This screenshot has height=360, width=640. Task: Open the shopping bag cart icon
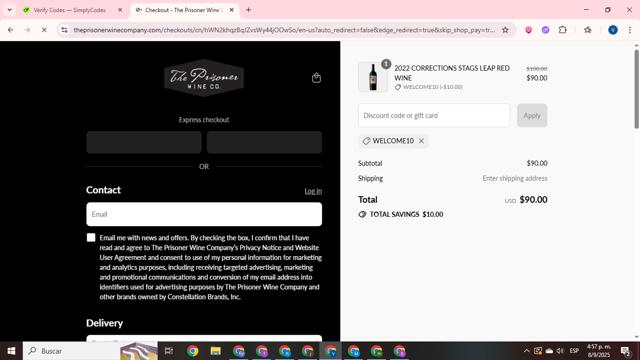tap(316, 78)
